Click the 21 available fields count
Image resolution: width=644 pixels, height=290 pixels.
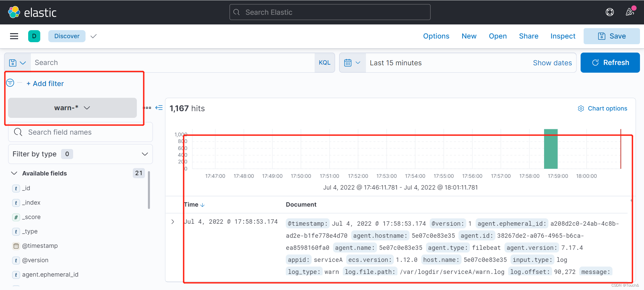pos(139,173)
